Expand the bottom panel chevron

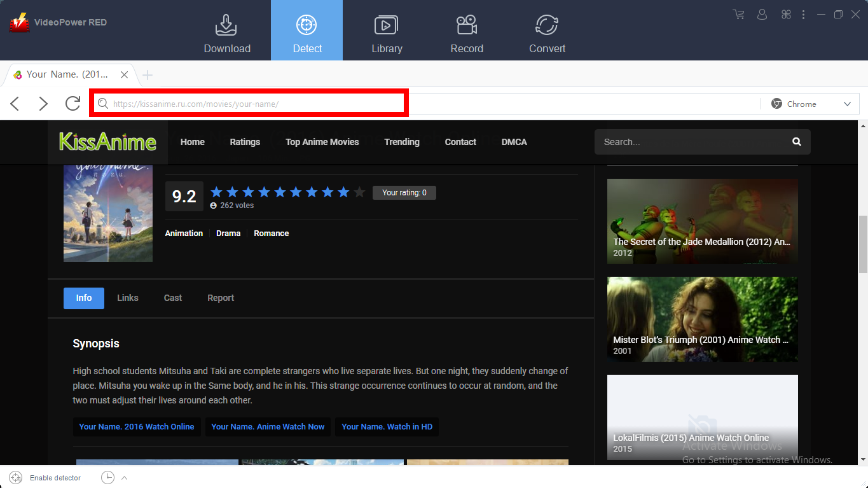(x=125, y=478)
